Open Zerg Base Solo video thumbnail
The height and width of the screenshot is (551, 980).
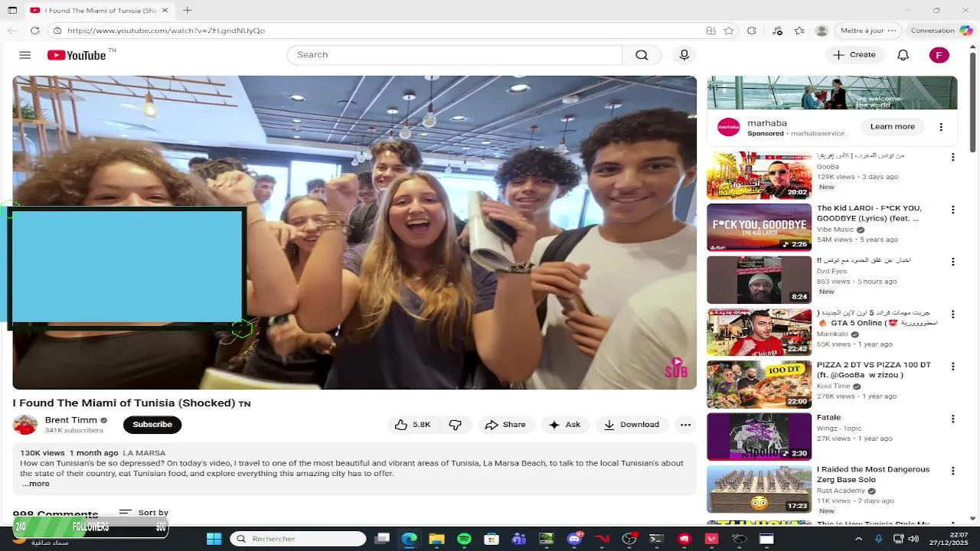pos(759,489)
